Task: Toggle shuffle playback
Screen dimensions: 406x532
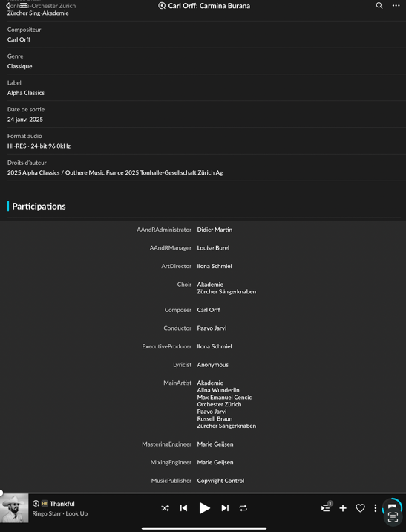Action: click(x=165, y=508)
